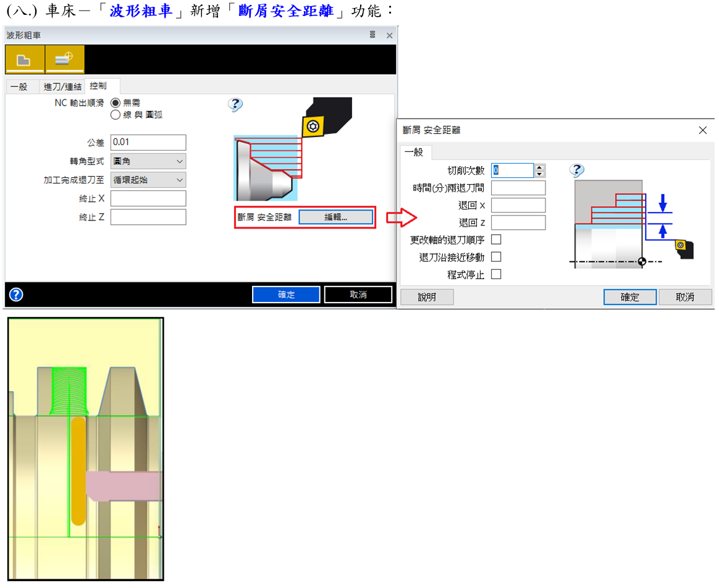Click the help bubble icon in 波形粗車 panel
This screenshot has height=588, width=719.
pyautogui.click(x=235, y=105)
